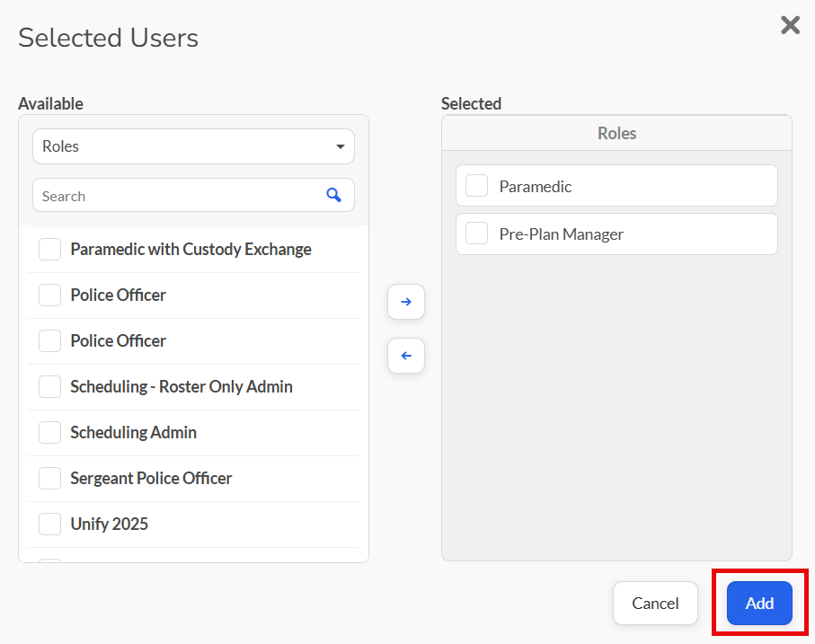The image size is (815, 644).
Task: Check the Pre-Plan Manager checkbox
Action: tap(476, 234)
